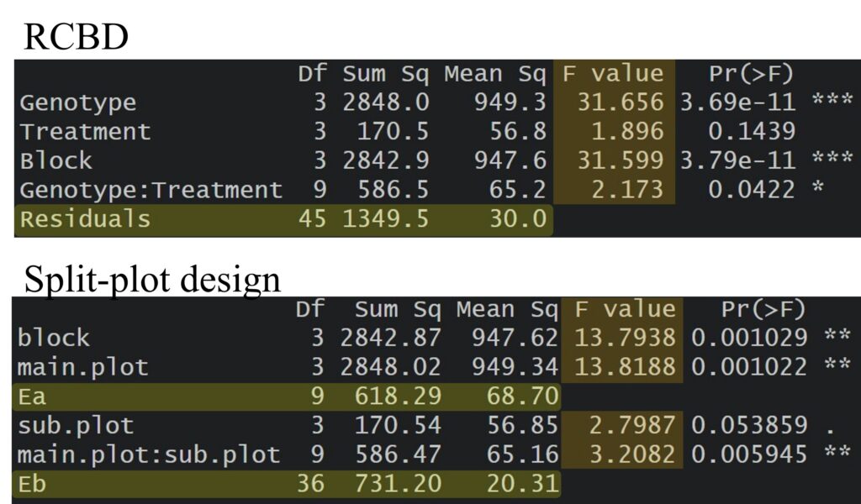Click the Block row in RCBD table
Viewport: 861px width, 504px height.
55,160
